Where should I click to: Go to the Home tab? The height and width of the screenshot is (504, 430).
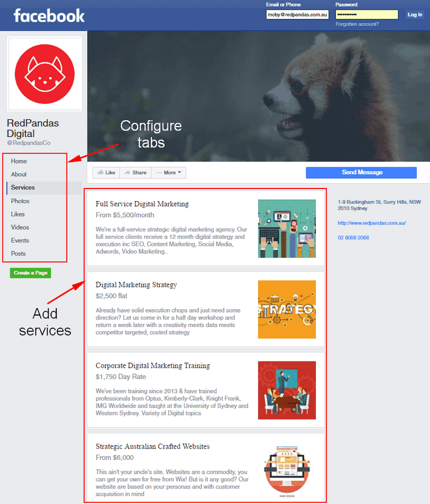click(x=19, y=161)
